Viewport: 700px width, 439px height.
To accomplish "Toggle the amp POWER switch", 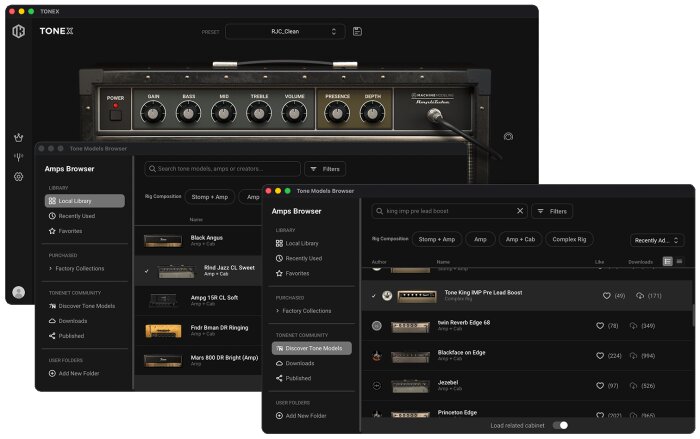I will tap(116, 115).
